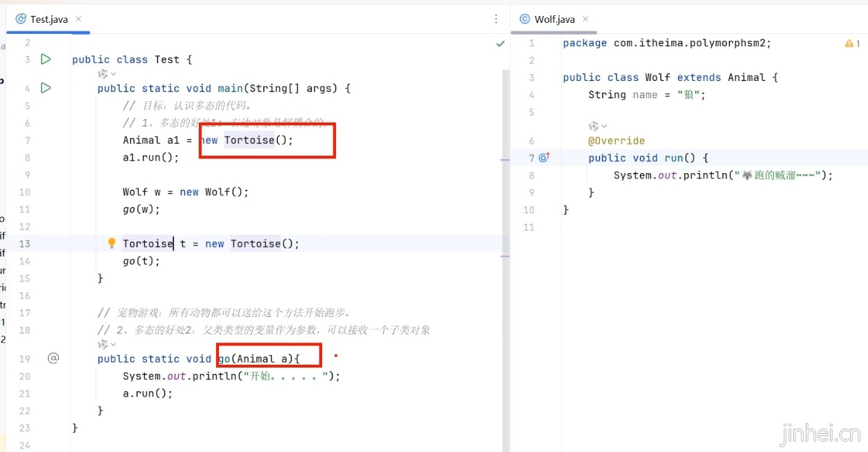This screenshot has height=452, width=868.
Task: Run the main method from the gutter
Action: pyautogui.click(x=46, y=88)
